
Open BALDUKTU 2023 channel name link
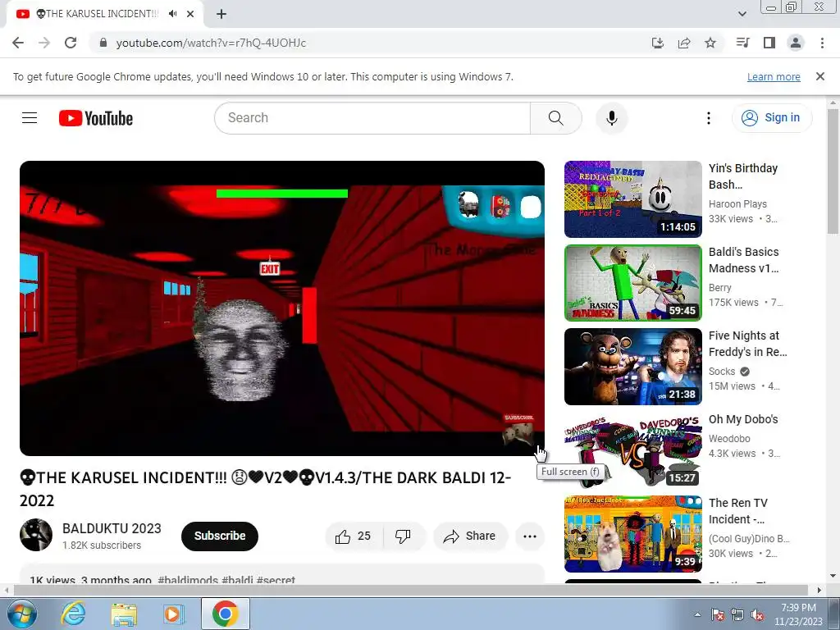(x=112, y=529)
